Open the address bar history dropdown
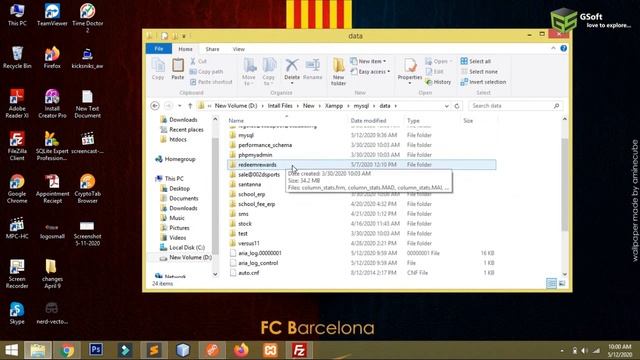640x360 pixels. [447, 106]
